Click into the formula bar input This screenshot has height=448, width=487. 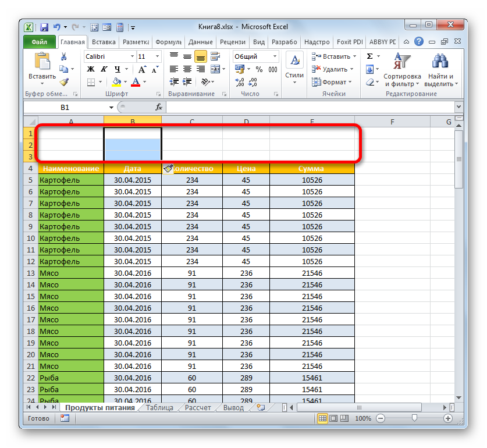point(311,107)
